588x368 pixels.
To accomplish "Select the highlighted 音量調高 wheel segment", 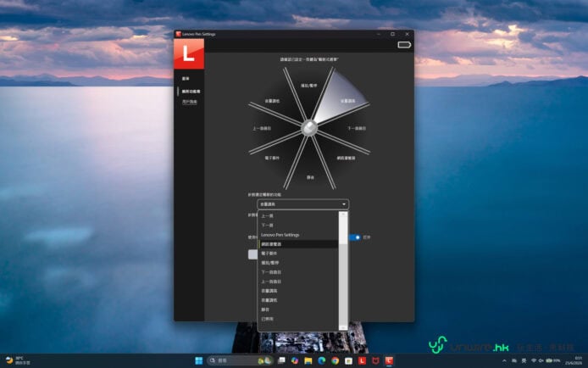I will click(347, 101).
